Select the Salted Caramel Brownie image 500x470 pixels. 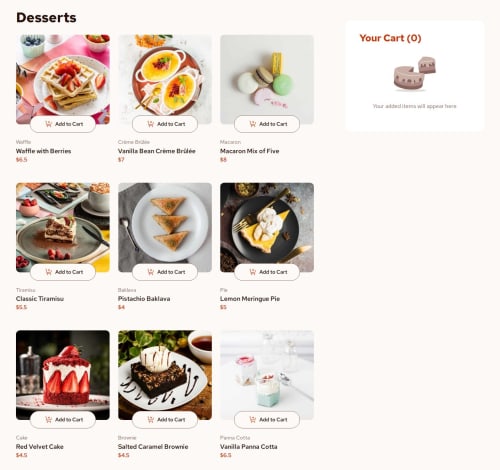165,375
